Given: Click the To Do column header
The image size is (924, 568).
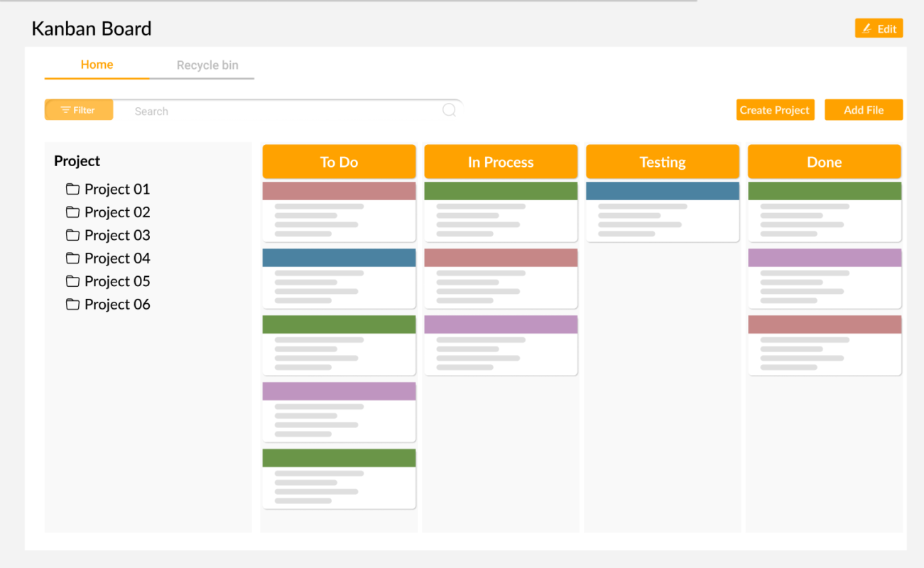Looking at the screenshot, I should click(339, 162).
